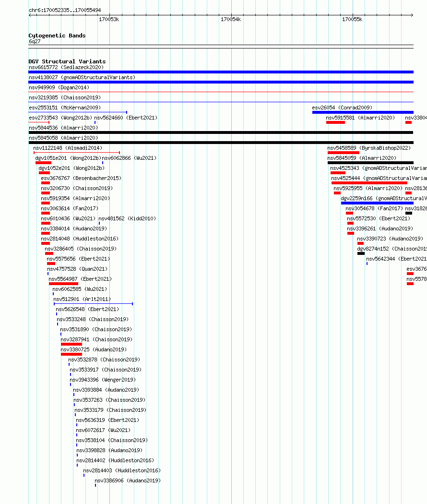Click nsv5572530 (Ebert2021) label

pos(379,218)
